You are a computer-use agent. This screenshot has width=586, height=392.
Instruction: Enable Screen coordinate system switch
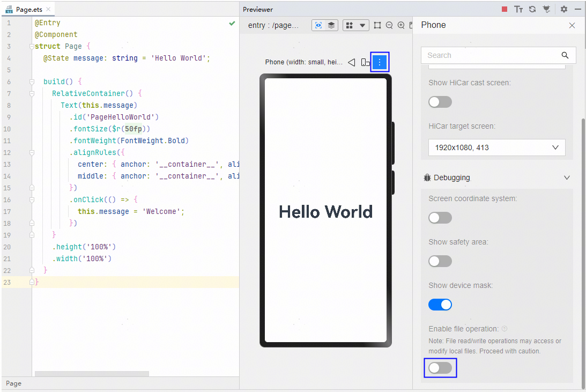(x=440, y=218)
